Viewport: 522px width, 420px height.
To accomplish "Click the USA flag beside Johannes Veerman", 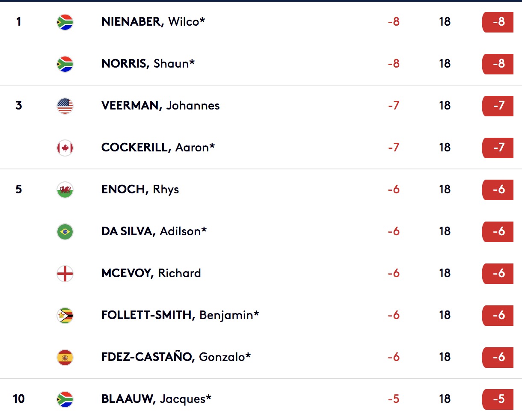I will click(65, 106).
